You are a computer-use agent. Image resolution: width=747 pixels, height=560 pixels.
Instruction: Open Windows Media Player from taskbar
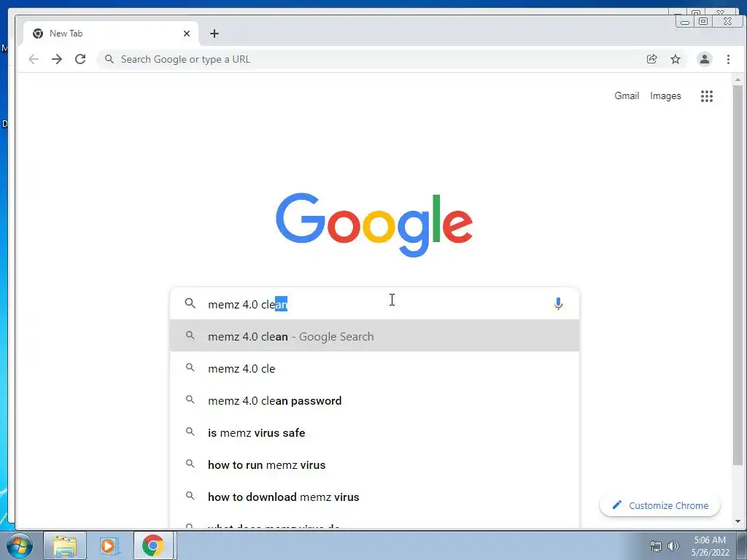pos(108,545)
